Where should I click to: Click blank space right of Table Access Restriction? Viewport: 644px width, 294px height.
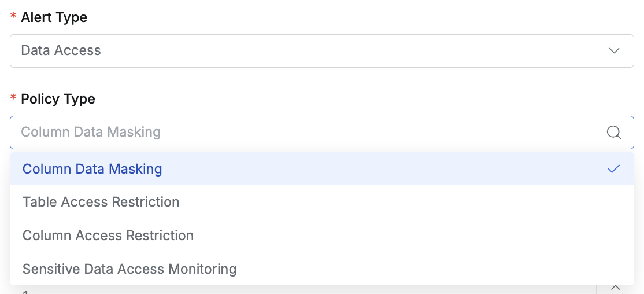coord(405,202)
